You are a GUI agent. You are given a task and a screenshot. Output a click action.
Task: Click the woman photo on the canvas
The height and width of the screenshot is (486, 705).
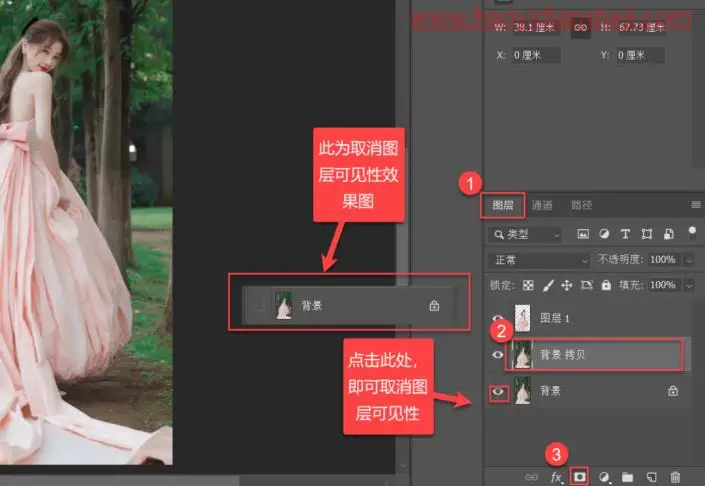pyautogui.click(x=86, y=232)
